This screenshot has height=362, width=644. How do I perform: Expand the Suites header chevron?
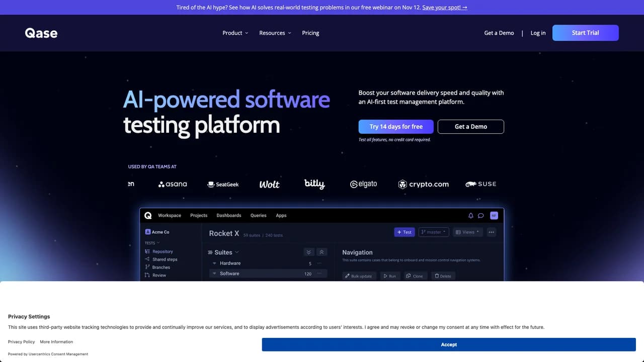coord(237,252)
